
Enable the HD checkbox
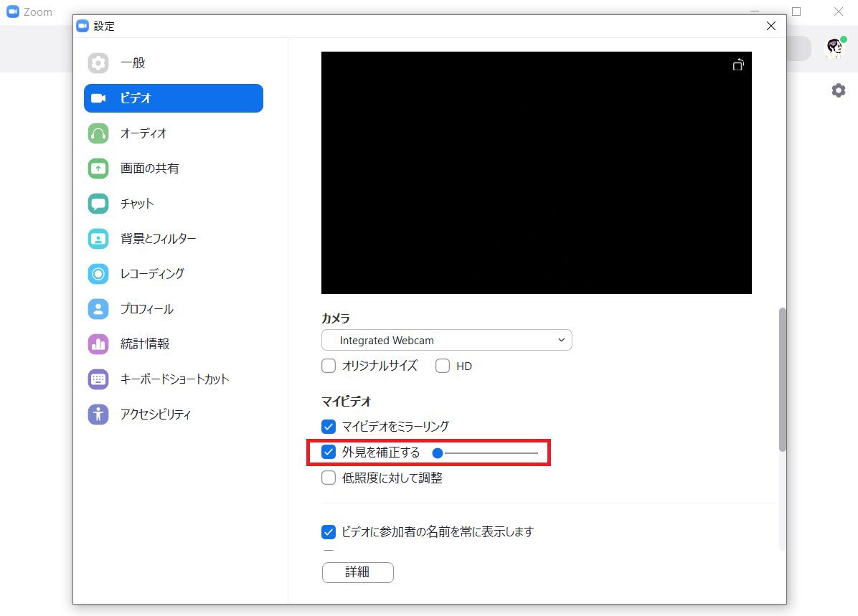pos(443,366)
